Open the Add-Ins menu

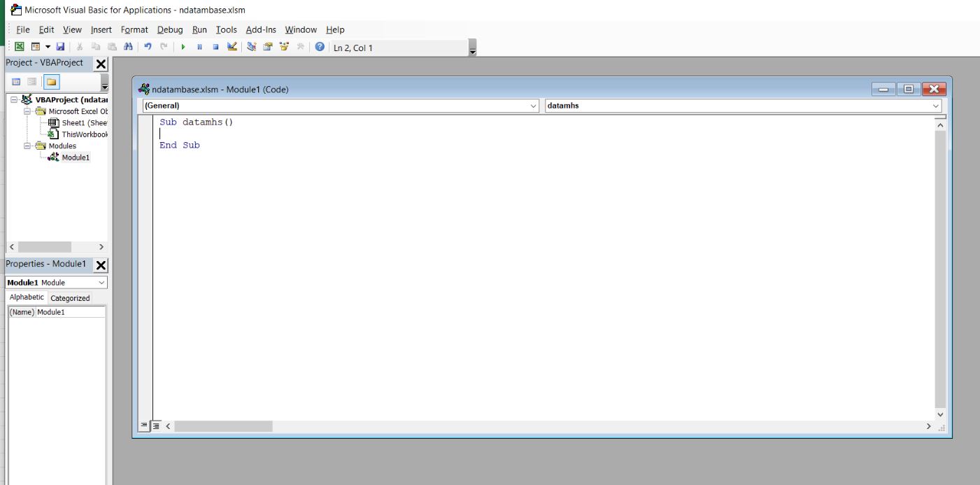click(x=260, y=29)
